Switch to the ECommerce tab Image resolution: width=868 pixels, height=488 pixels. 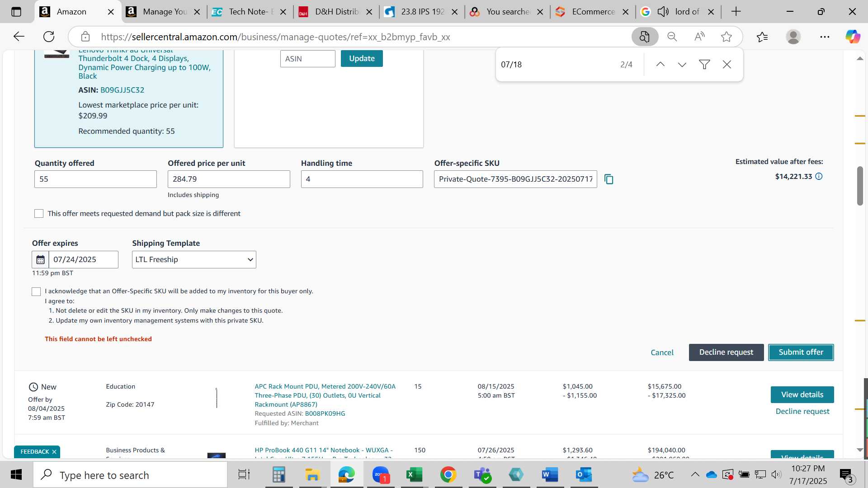coord(593,12)
